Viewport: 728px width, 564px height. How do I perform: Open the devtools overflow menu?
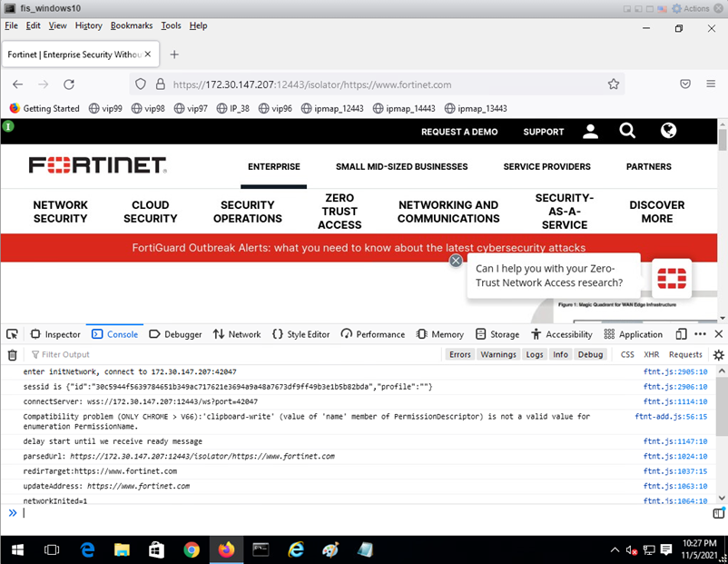point(701,333)
